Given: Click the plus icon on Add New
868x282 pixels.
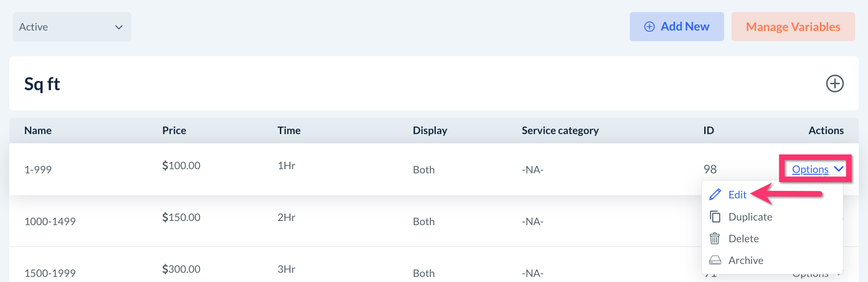Looking at the screenshot, I should (650, 27).
